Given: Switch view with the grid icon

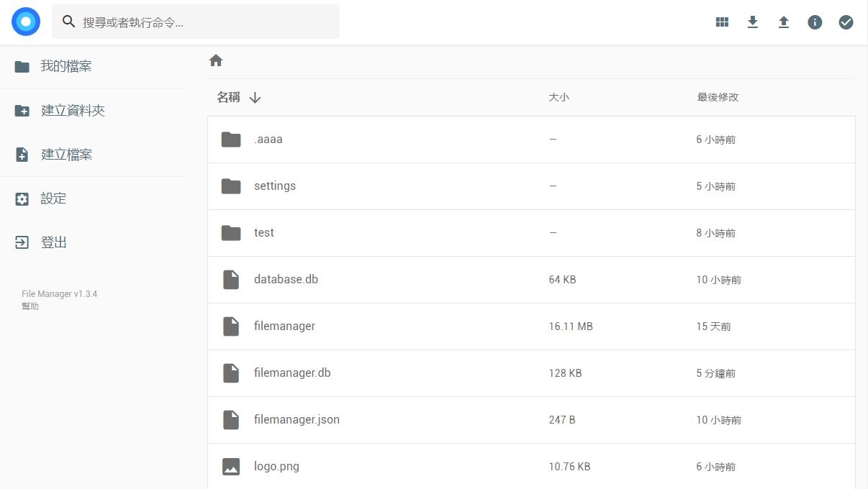Looking at the screenshot, I should click(722, 22).
